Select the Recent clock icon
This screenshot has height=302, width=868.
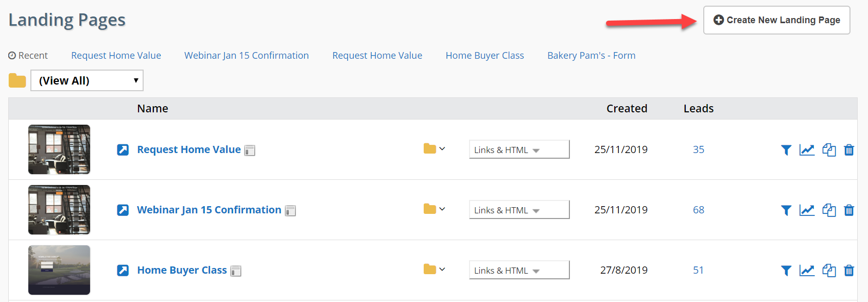click(11, 55)
